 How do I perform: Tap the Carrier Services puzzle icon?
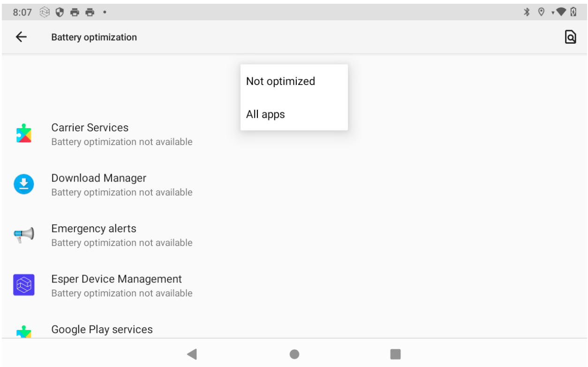tap(23, 134)
